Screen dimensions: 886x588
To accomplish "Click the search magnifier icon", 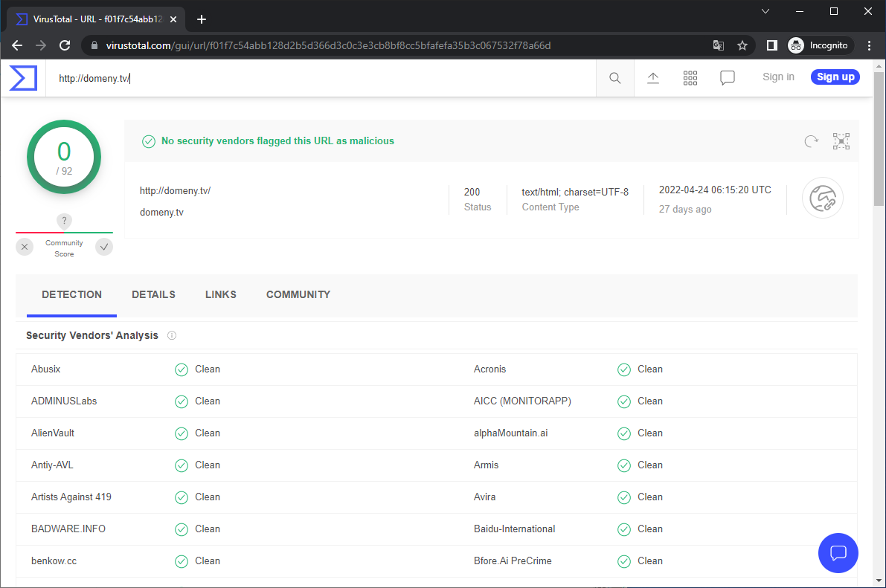I will (x=615, y=78).
